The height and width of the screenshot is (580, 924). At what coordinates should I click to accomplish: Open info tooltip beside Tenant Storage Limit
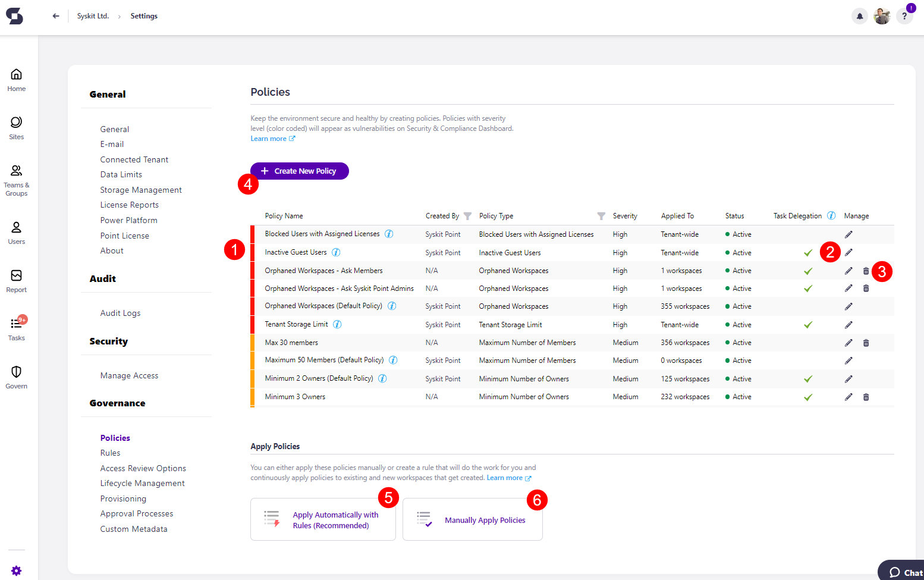(x=337, y=324)
